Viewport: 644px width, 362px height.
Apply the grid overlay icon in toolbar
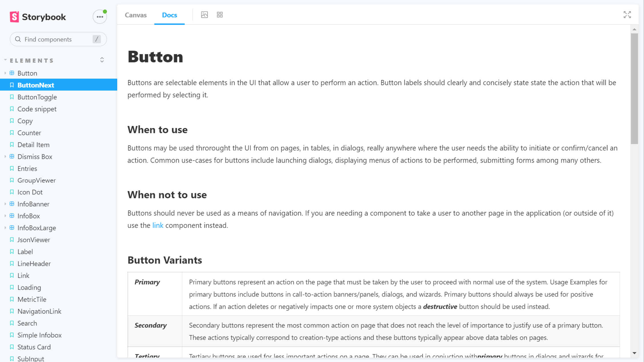pyautogui.click(x=220, y=15)
